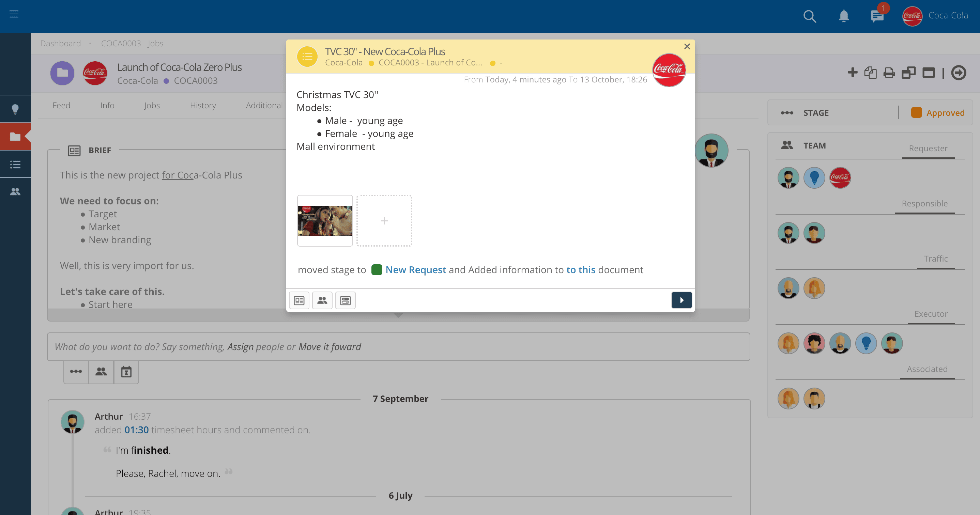The width and height of the screenshot is (980, 515).
Task: Click the New Request stage link
Action: [415, 270]
